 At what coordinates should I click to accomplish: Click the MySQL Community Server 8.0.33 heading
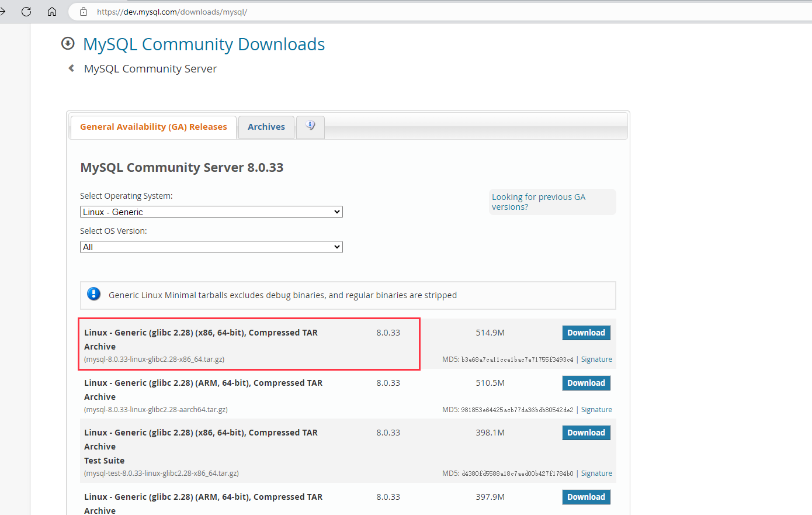(x=182, y=168)
